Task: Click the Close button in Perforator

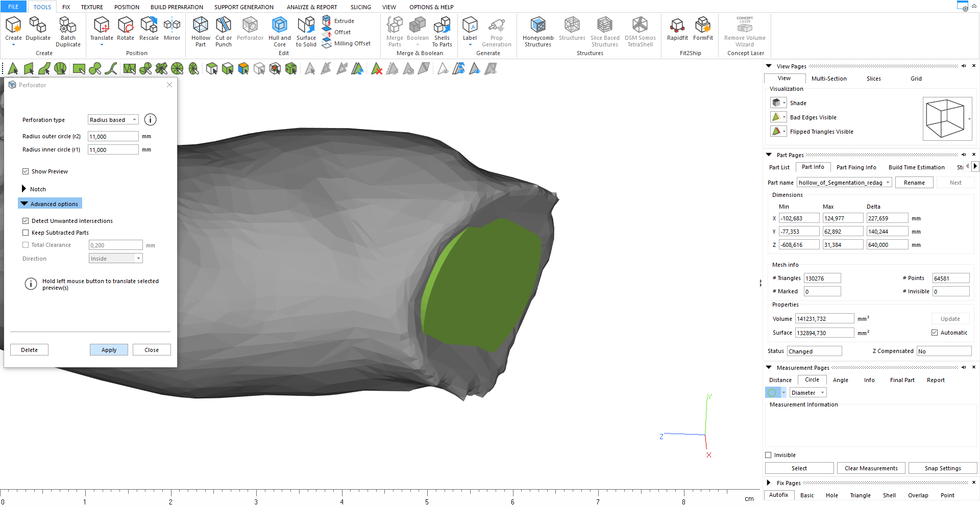Action: (x=152, y=350)
